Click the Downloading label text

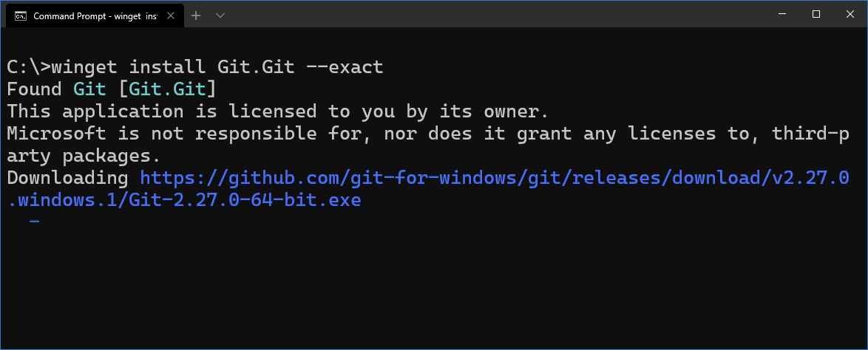click(x=67, y=178)
